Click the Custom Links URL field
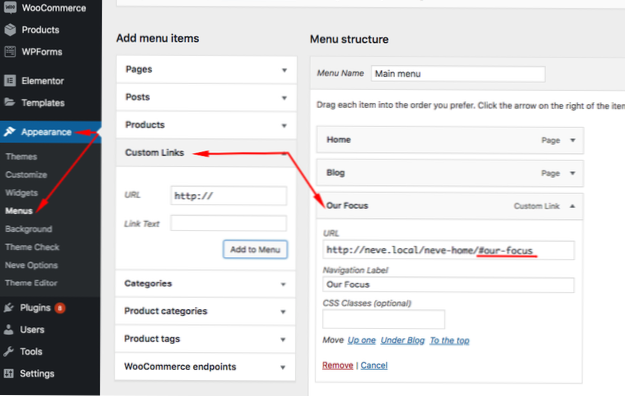The height and width of the screenshot is (396, 625). tap(228, 196)
